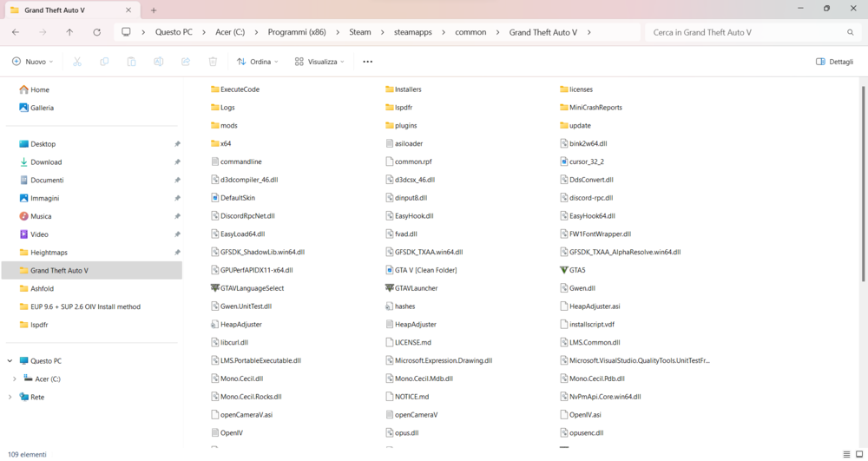Click the search magnifier icon
The height and width of the screenshot is (461, 868).
coord(851,33)
